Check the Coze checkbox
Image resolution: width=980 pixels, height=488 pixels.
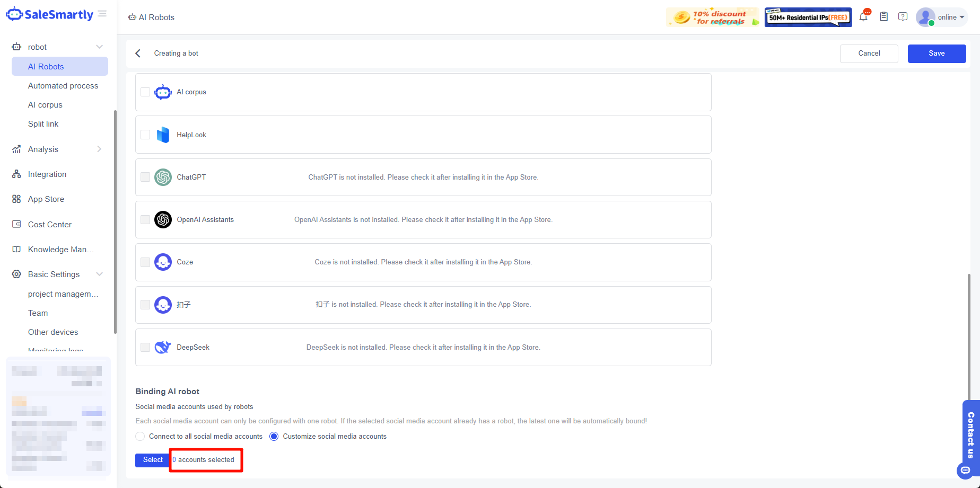145,262
